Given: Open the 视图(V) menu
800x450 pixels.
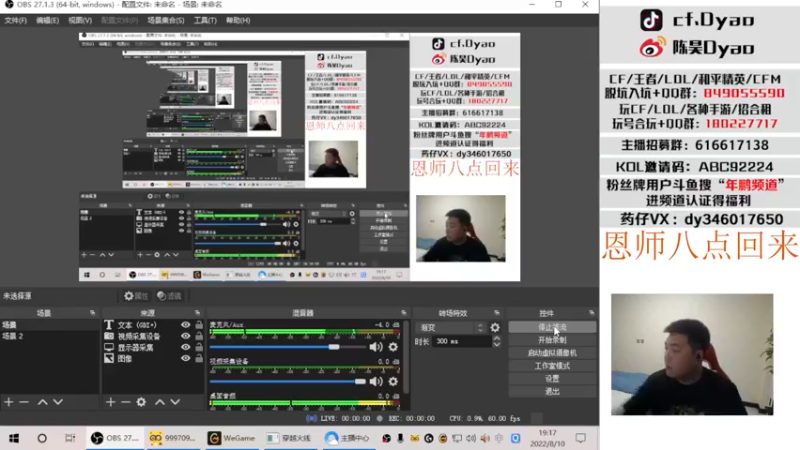Looking at the screenshot, I should tap(80, 20).
